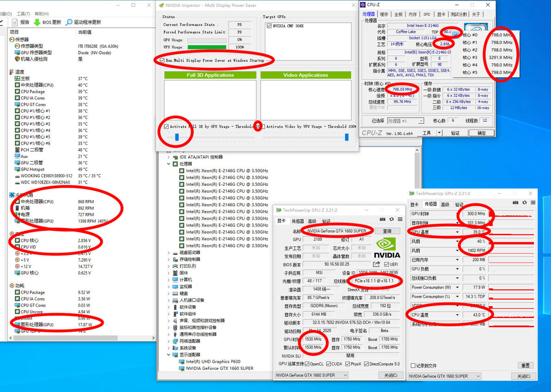This screenshot has width=551, height=392.
Task: Toggle Activate Full 3D by GPU Usage checkbox
Action: point(166,127)
